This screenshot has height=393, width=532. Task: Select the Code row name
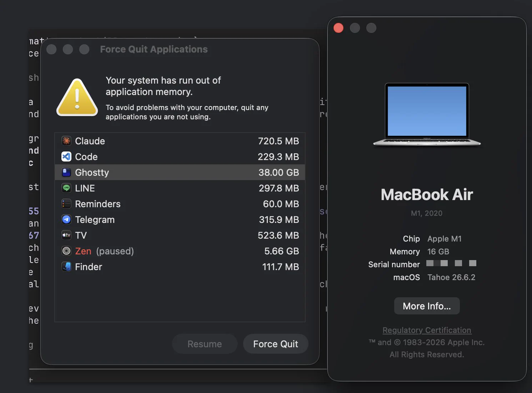[x=86, y=157]
